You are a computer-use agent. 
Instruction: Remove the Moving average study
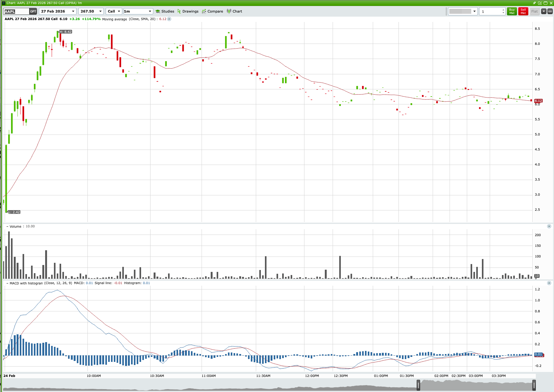(169, 19)
